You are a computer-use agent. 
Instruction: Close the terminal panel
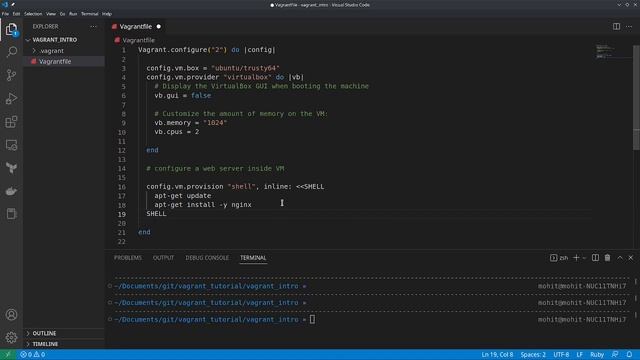(x=631, y=258)
